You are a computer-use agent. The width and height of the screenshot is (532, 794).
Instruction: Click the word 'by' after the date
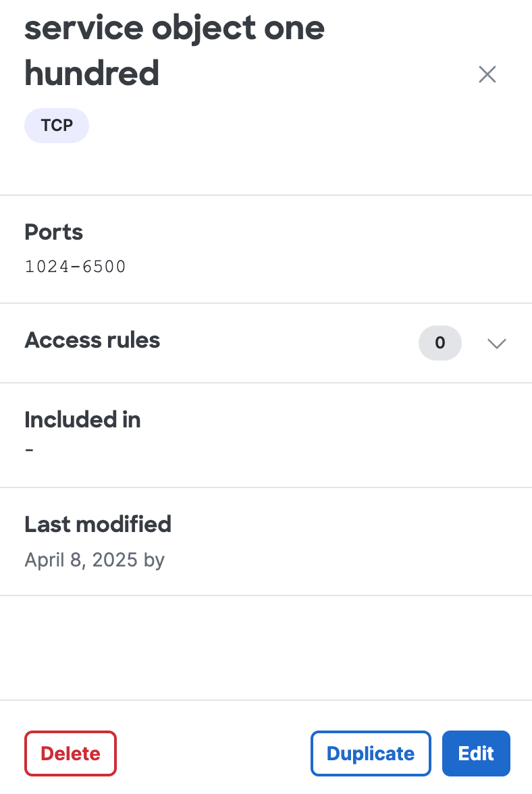tap(155, 560)
